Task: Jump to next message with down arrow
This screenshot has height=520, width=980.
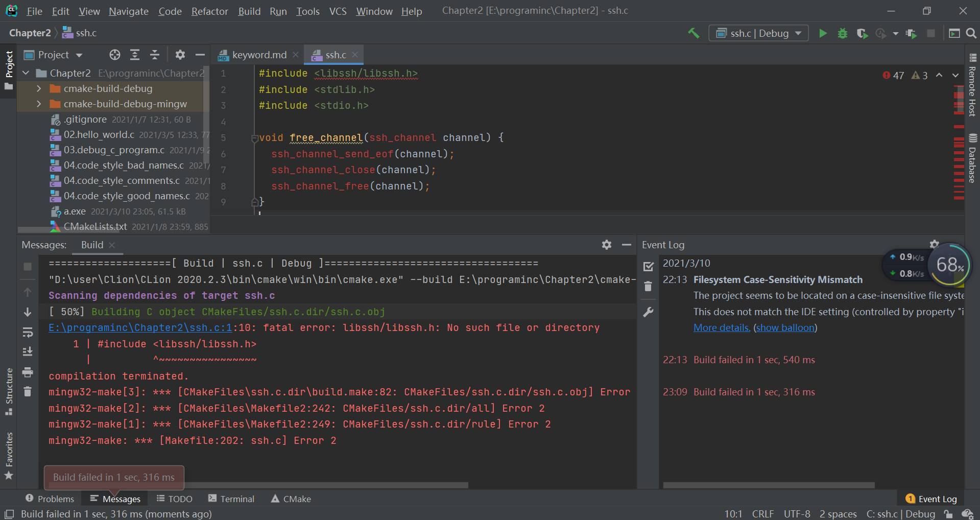Action: [28, 312]
